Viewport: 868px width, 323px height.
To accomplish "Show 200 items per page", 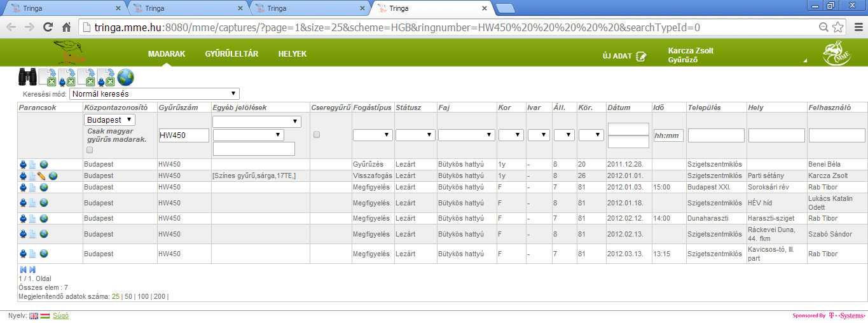I will click(159, 296).
